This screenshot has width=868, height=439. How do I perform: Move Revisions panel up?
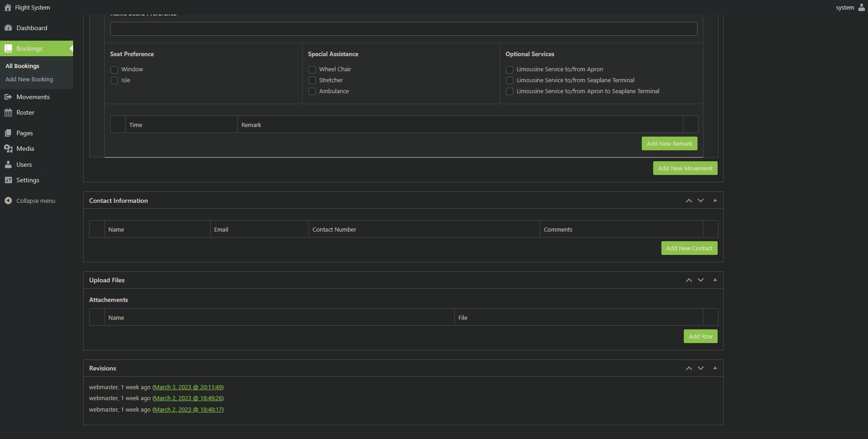(689, 368)
